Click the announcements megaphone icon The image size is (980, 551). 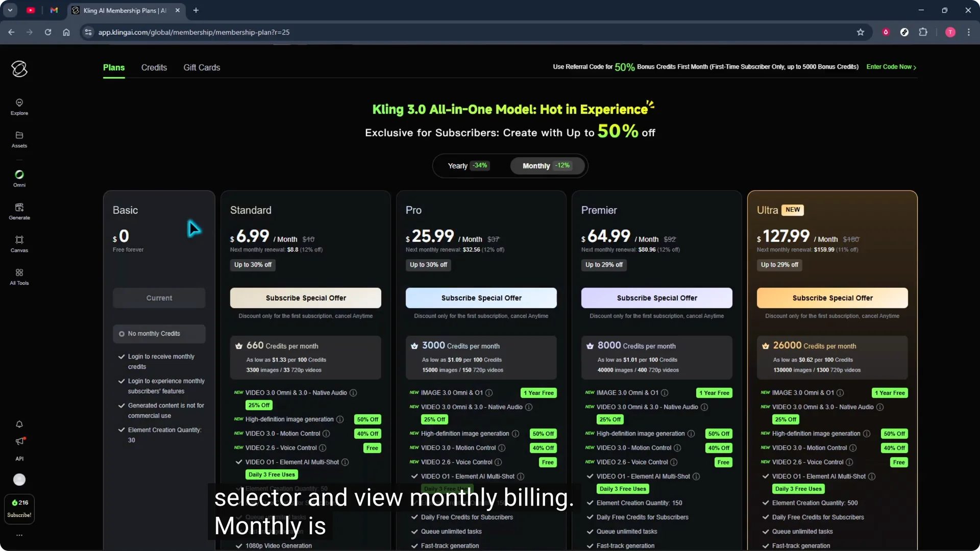point(19,441)
